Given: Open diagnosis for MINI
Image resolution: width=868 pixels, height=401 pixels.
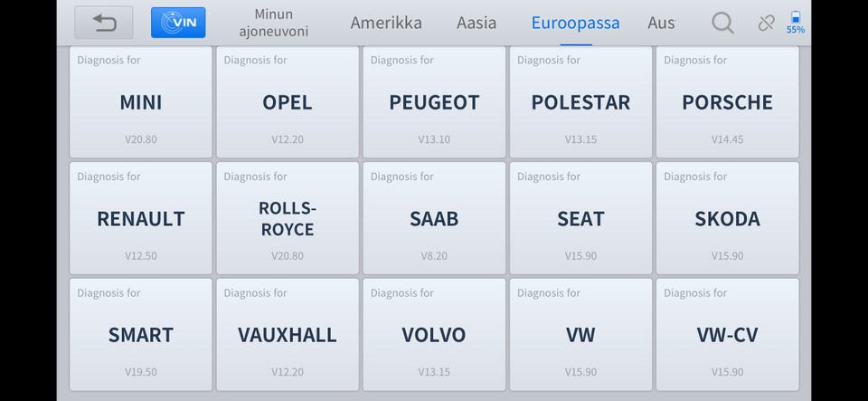Looking at the screenshot, I should [x=141, y=102].
